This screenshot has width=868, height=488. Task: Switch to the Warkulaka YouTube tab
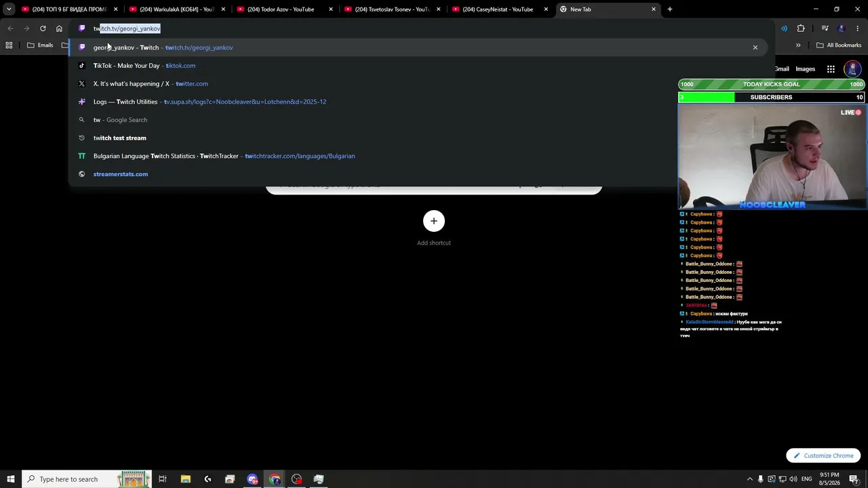point(177,9)
